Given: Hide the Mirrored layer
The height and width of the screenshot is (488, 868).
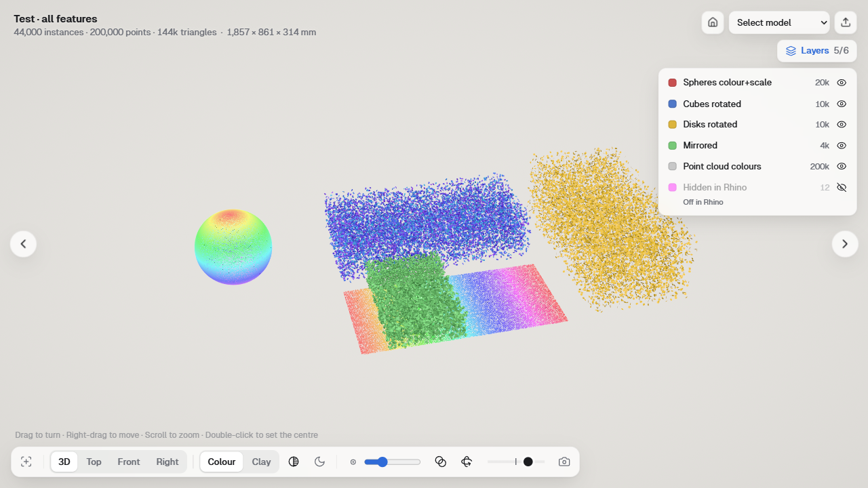Looking at the screenshot, I should [842, 146].
